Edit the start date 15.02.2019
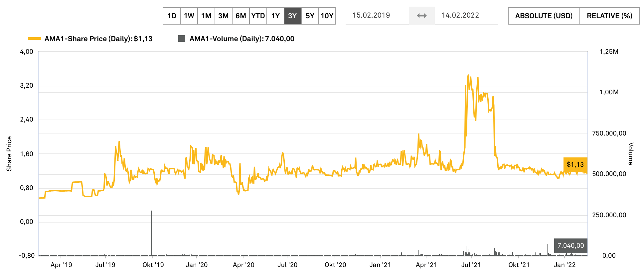This screenshot has width=644, height=275. [x=371, y=15]
